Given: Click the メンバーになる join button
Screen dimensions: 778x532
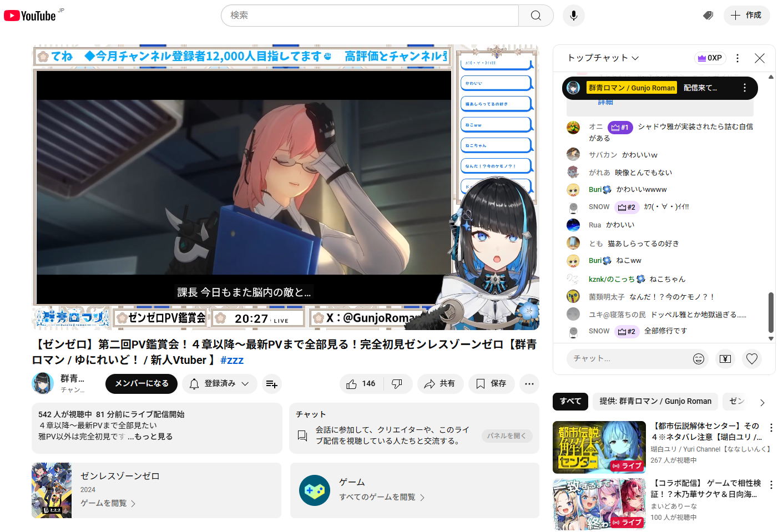Looking at the screenshot, I should point(142,384).
